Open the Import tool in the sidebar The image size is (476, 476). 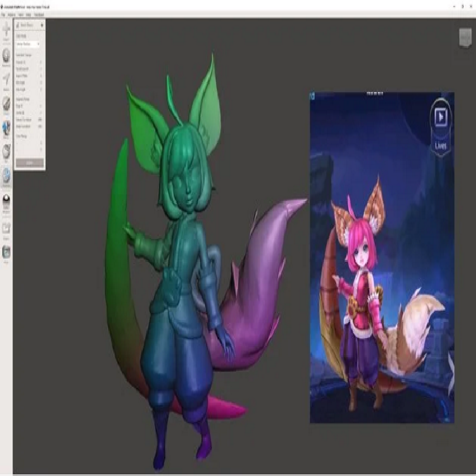tap(7, 31)
